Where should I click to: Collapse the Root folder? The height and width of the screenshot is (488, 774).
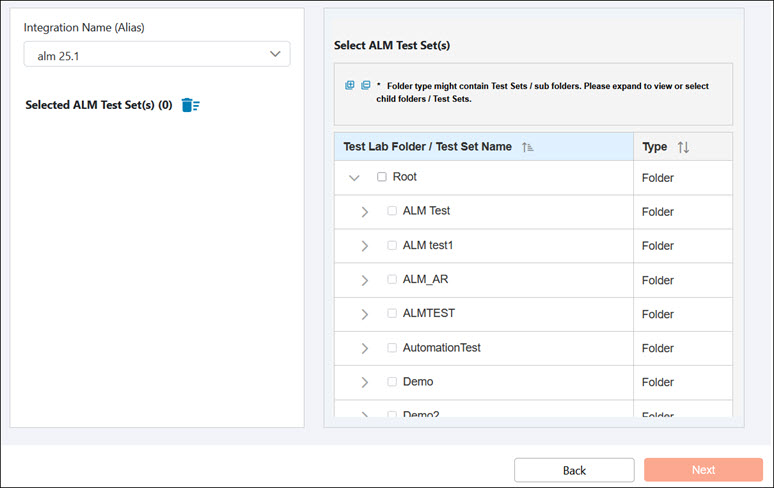[354, 178]
